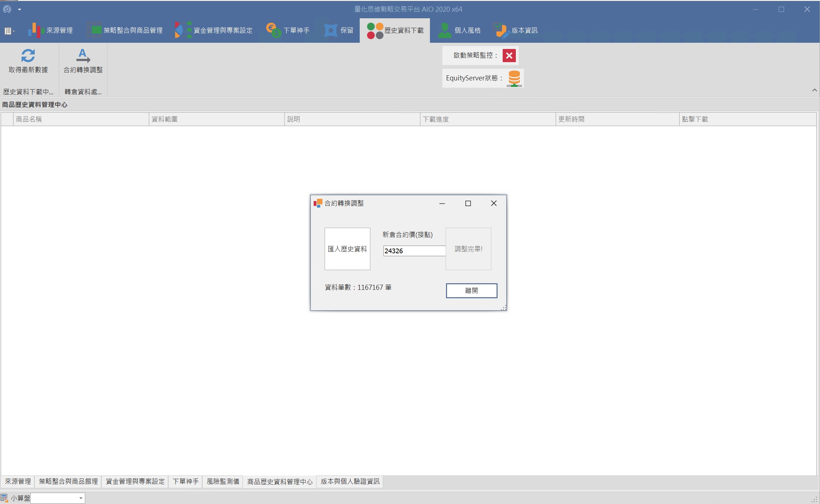Image resolution: width=820 pixels, height=504 pixels.
Task: Click the 合約轉換調整 ribbon icon
Action: [x=83, y=56]
